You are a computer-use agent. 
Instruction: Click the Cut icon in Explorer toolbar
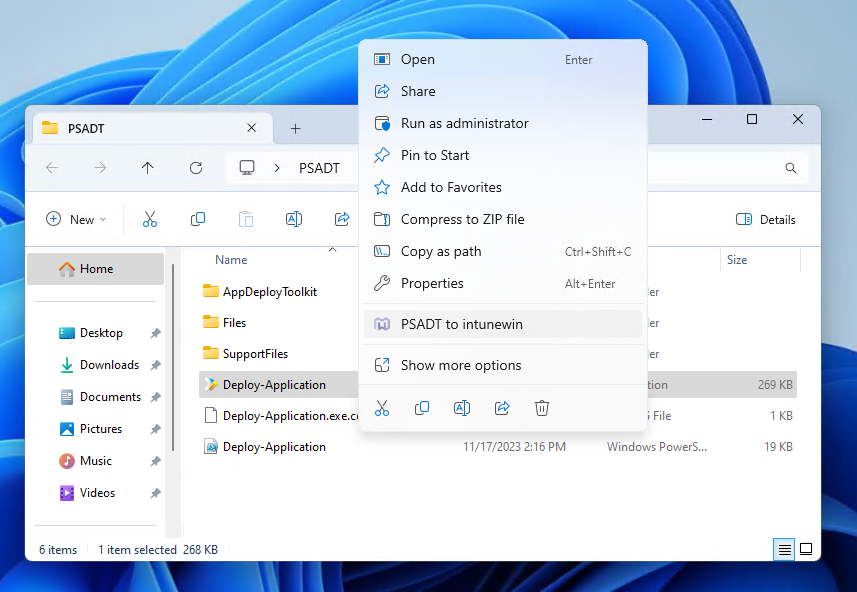150,219
